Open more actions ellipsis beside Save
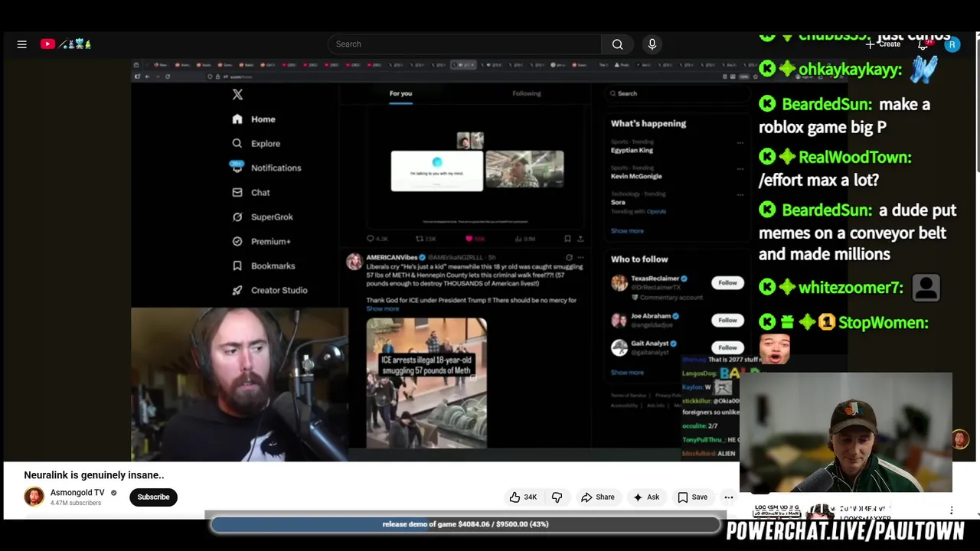 (729, 497)
